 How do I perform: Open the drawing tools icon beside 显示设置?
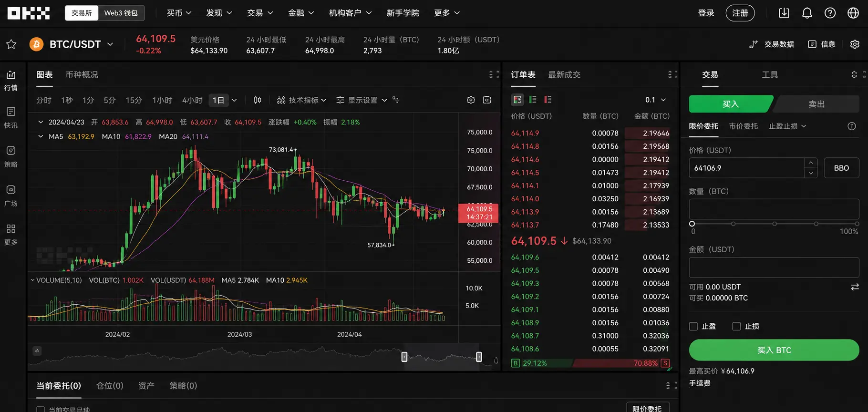click(x=395, y=100)
